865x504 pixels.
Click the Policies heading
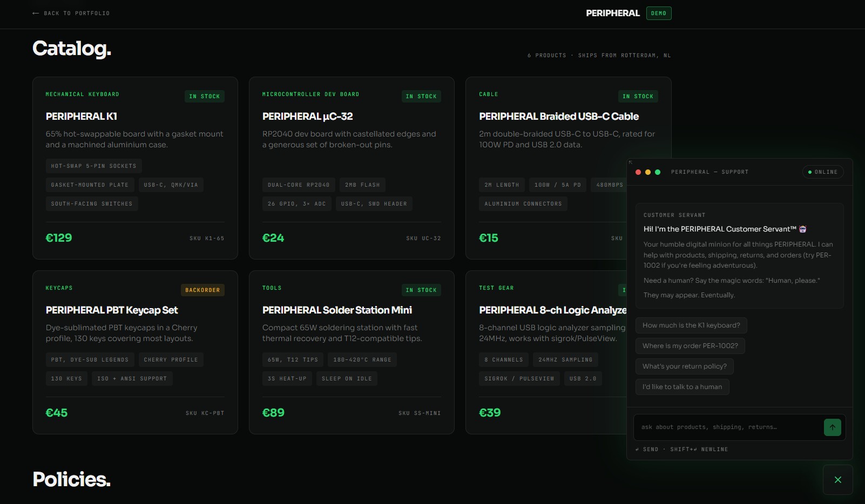click(x=71, y=479)
